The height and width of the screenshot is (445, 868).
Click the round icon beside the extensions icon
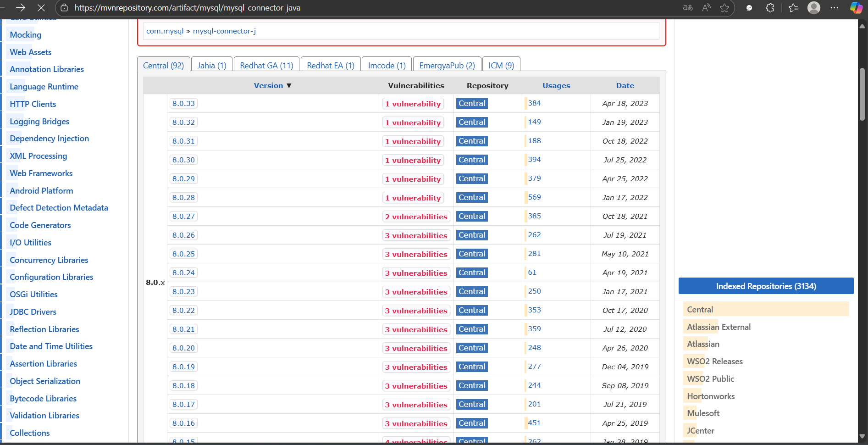(749, 8)
